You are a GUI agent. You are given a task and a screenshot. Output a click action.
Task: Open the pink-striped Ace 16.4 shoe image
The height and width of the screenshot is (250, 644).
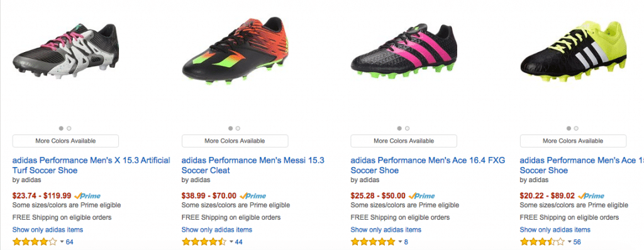tap(404, 52)
